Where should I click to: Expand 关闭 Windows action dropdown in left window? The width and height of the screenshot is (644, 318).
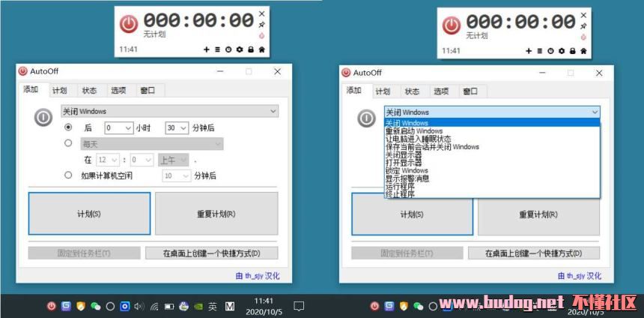170,111
